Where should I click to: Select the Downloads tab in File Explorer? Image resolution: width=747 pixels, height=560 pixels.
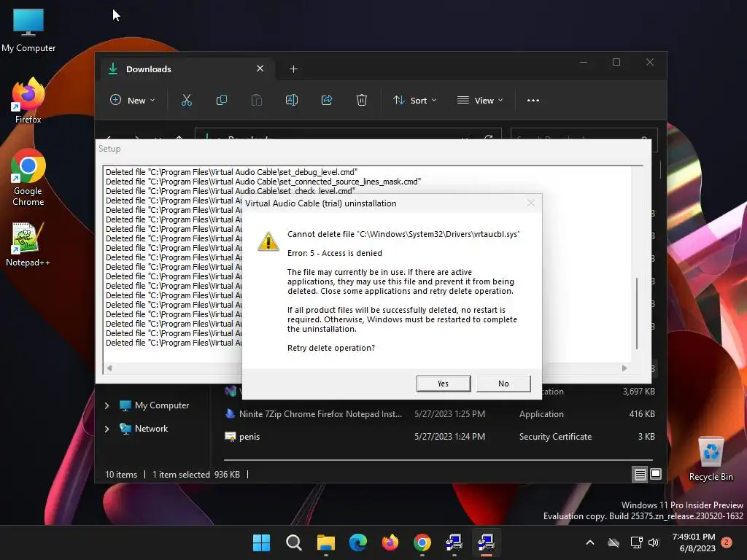coord(186,69)
